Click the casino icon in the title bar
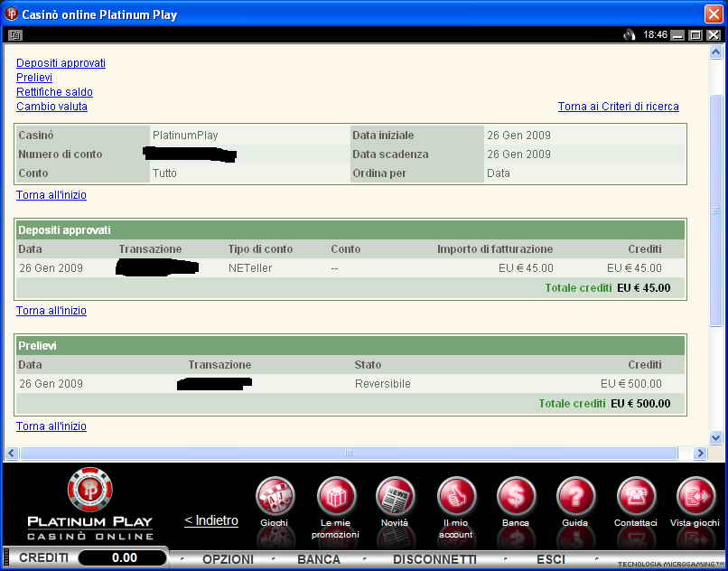Viewport: 728px width, 571px height. [x=11, y=14]
